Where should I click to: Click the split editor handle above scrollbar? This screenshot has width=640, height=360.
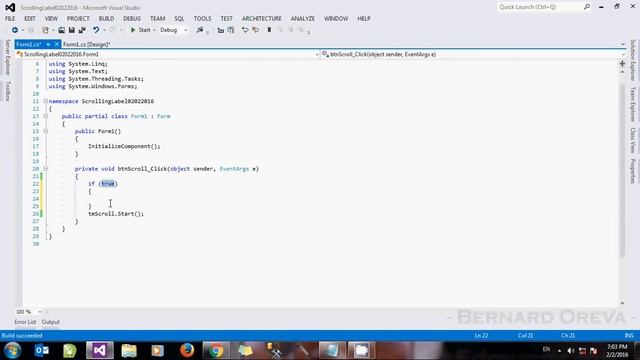(622, 64)
